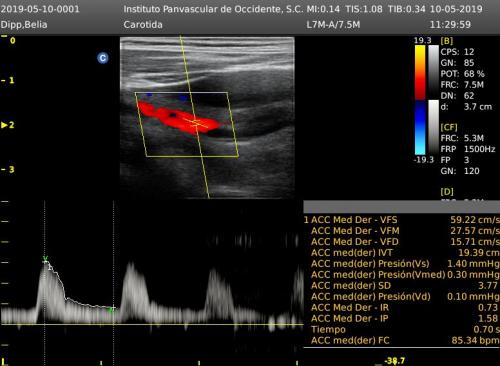Click the FRP 1500Hz parameter
Image resolution: width=500 pixels, height=366 pixels.
(468, 149)
